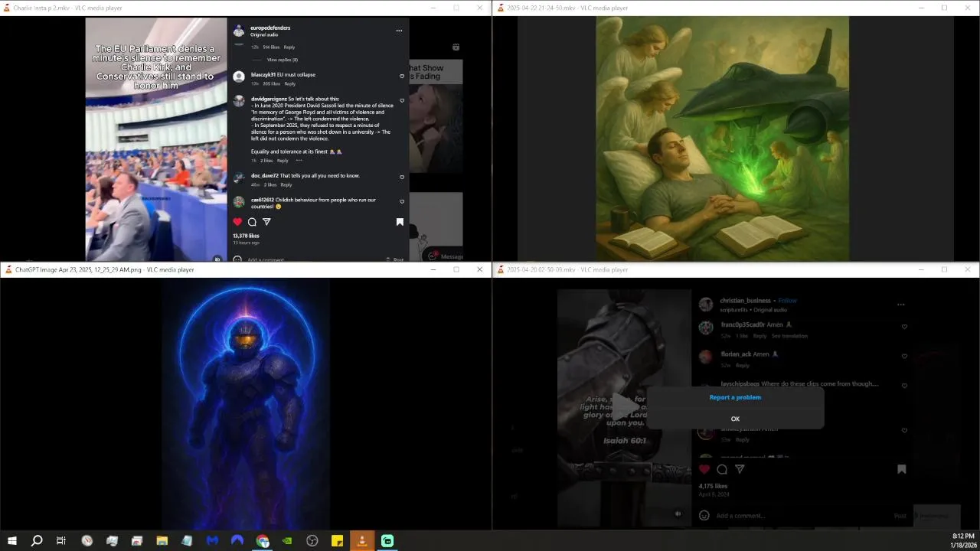
Task: Like blasczyk31's comment heart
Action: (402, 76)
